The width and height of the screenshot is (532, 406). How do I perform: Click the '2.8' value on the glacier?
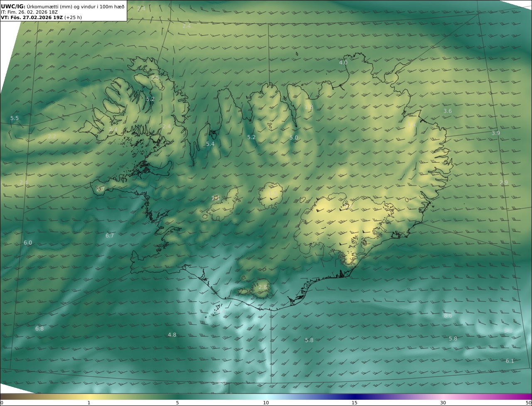[263, 287]
